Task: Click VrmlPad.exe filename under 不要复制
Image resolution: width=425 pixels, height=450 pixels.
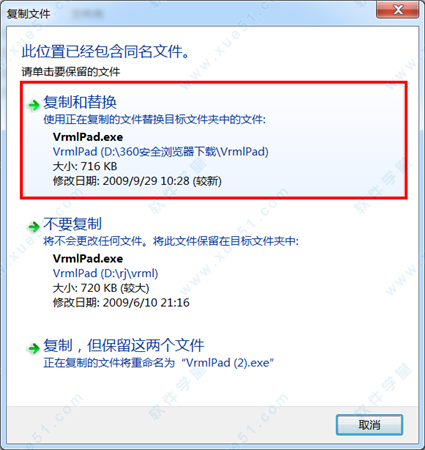Action: pos(88,258)
